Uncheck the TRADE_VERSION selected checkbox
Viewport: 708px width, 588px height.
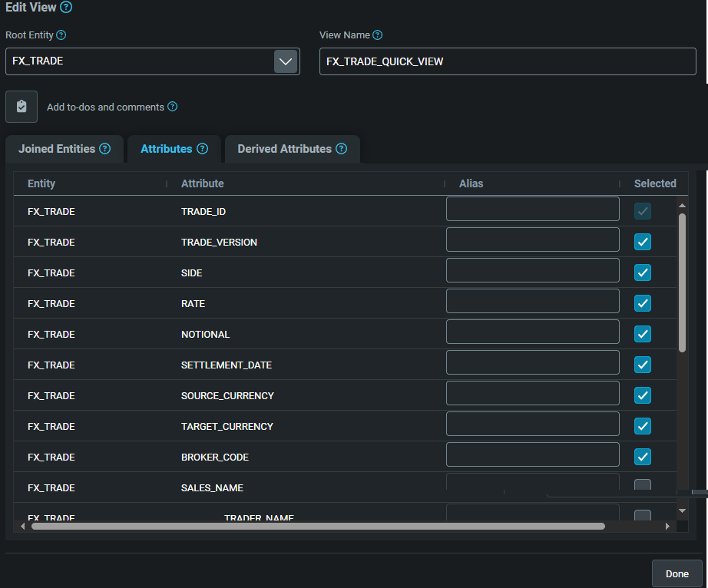[x=643, y=242]
